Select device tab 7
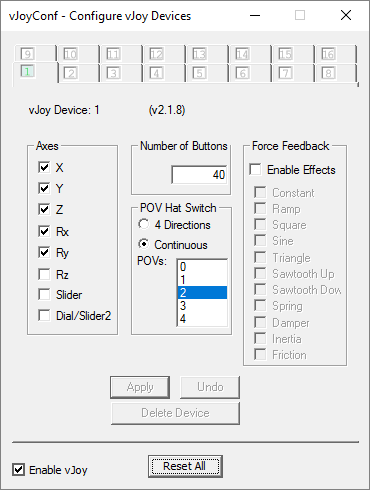 coord(293,73)
